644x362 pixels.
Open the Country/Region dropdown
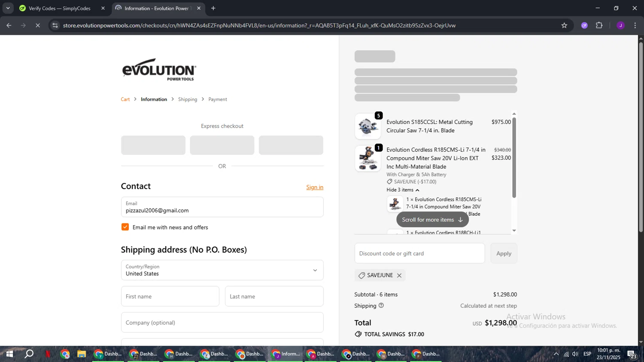point(222,270)
